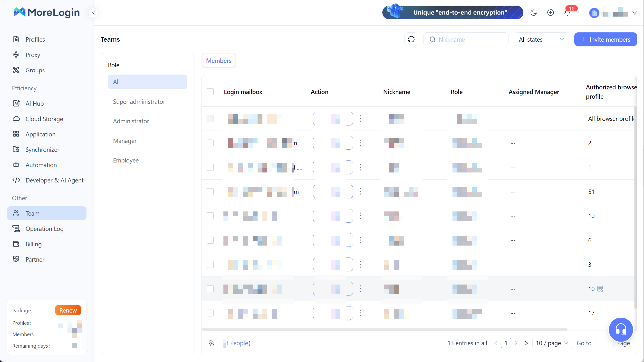Select the Members tab
644x362 pixels.
point(219,60)
